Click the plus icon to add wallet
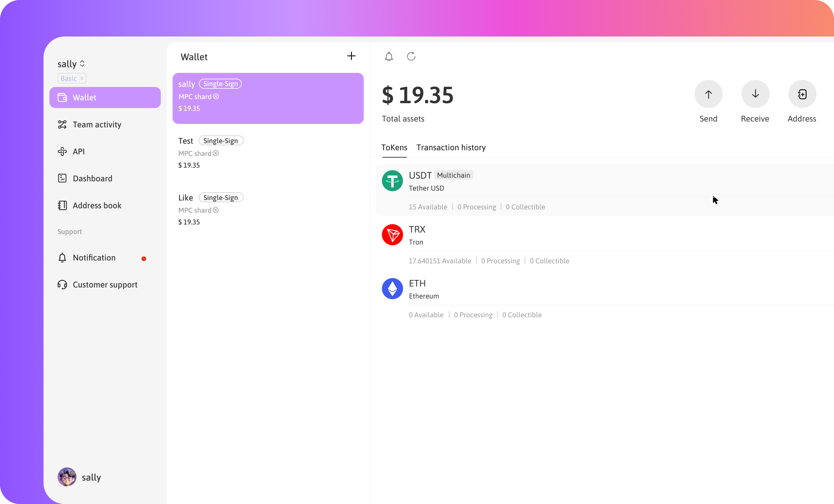Viewport: 834px width, 504px height. tap(351, 56)
